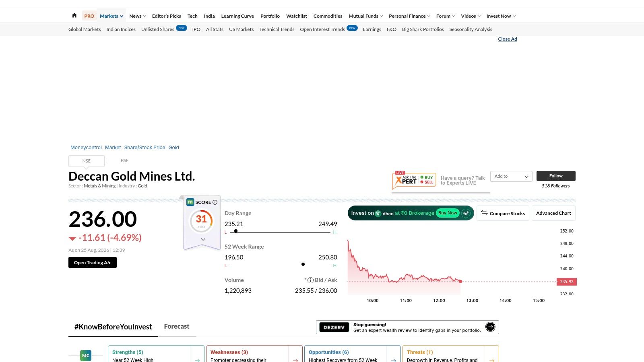Expand the Markets dropdown menu
Screen dimensions: 644x362
click(111, 16)
